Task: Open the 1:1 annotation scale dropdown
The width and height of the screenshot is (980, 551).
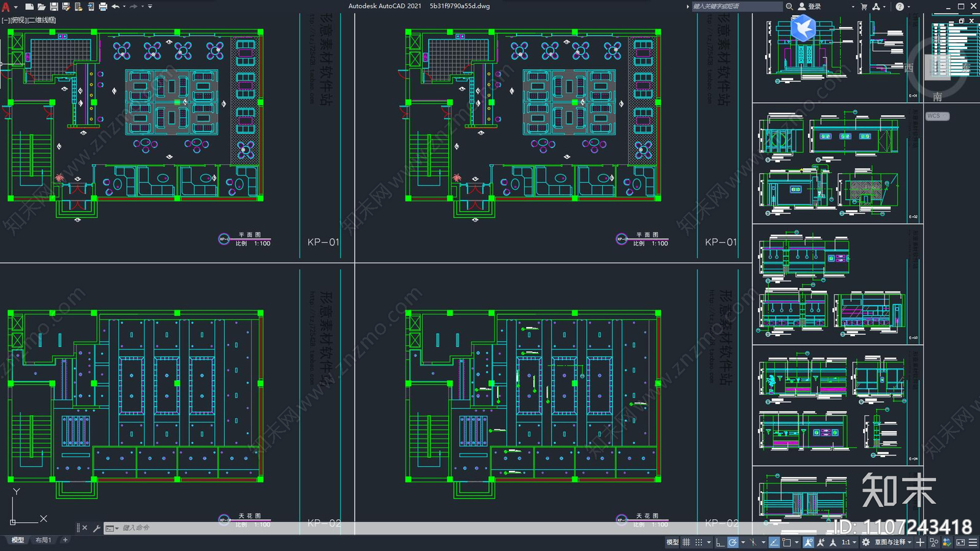Action: pyautogui.click(x=849, y=542)
